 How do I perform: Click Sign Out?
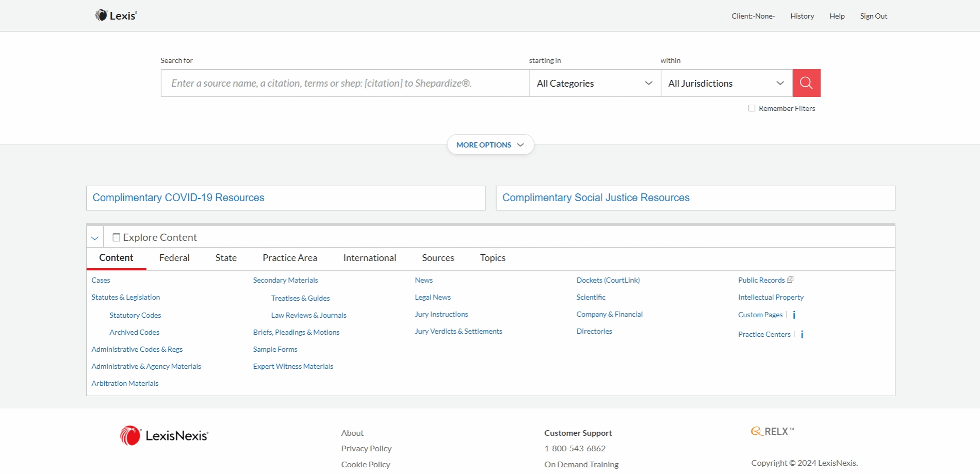874,16
